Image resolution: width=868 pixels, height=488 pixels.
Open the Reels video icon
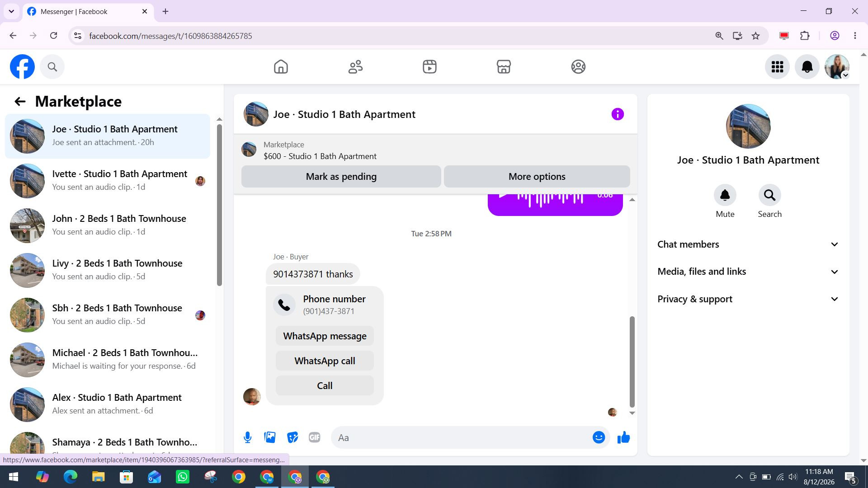(429, 67)
